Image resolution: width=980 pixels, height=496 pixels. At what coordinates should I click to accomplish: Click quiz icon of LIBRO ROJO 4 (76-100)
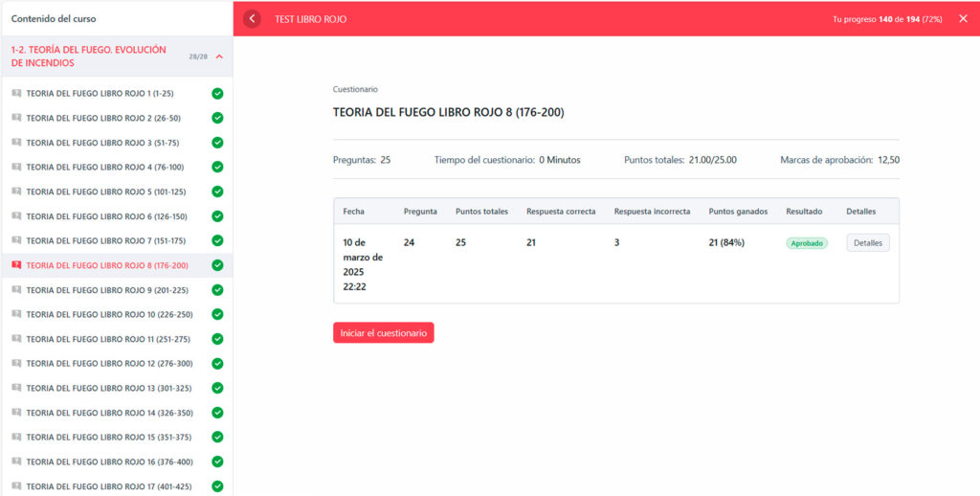point(16,167)
